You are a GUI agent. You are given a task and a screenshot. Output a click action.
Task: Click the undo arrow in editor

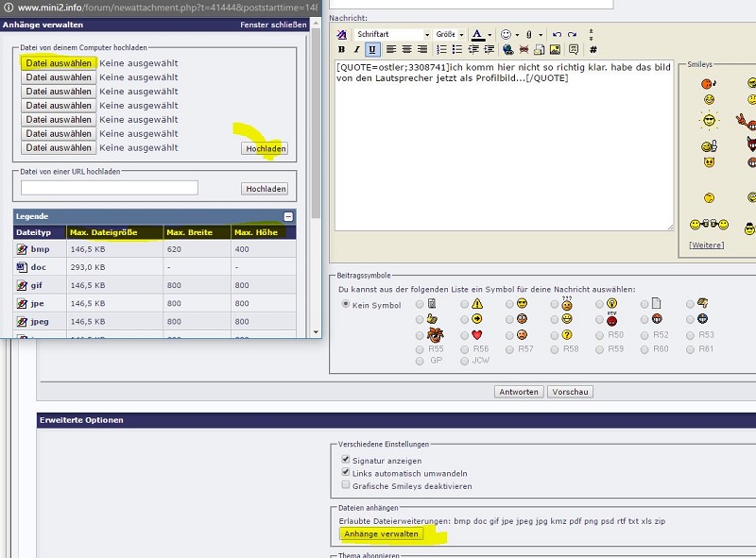(557, 34)
